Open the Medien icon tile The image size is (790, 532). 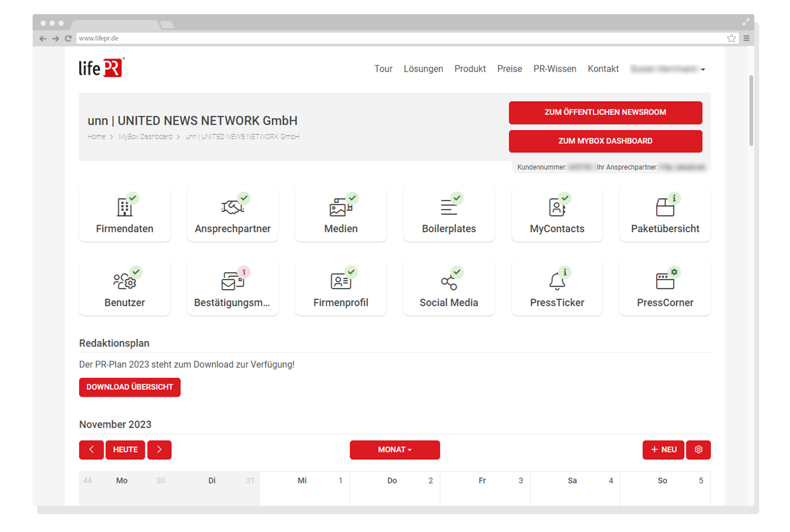tap(341, 208)
